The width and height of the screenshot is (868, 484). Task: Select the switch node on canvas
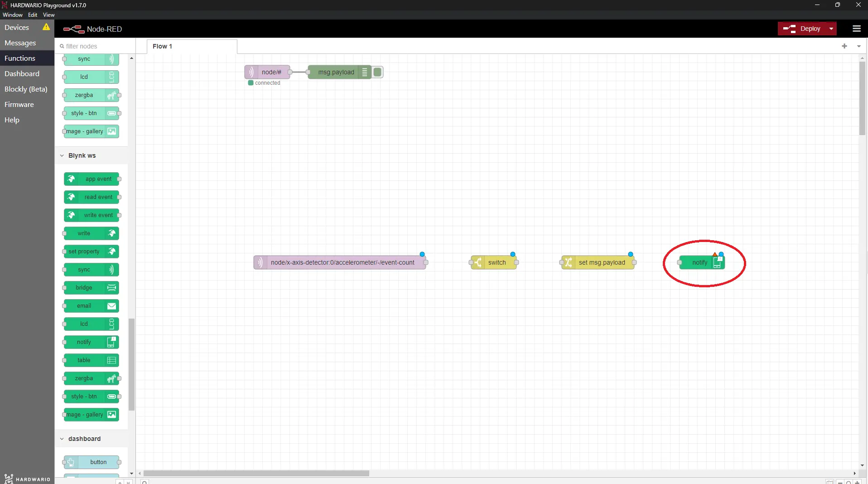(494, 262)
